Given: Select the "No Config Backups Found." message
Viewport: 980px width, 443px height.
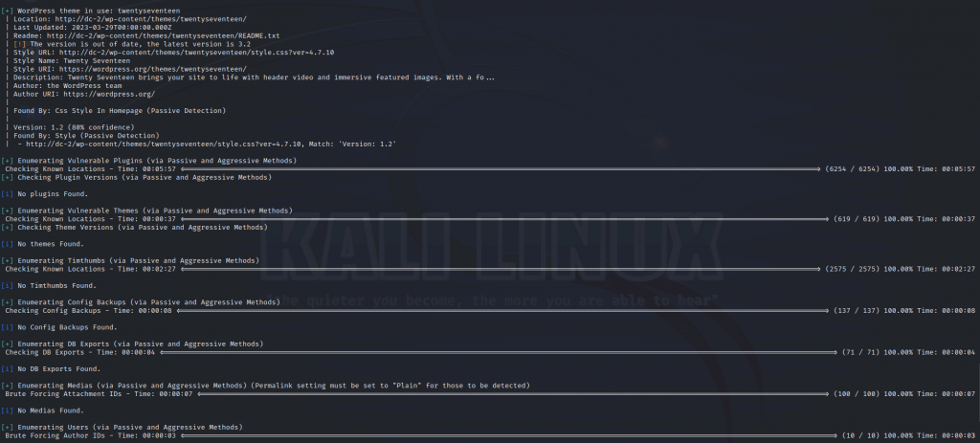Looking at the screenshot, I should coord(68,327).
